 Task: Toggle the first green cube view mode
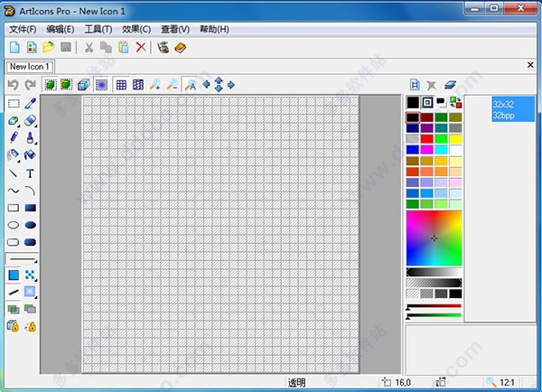tap(51, 85)
